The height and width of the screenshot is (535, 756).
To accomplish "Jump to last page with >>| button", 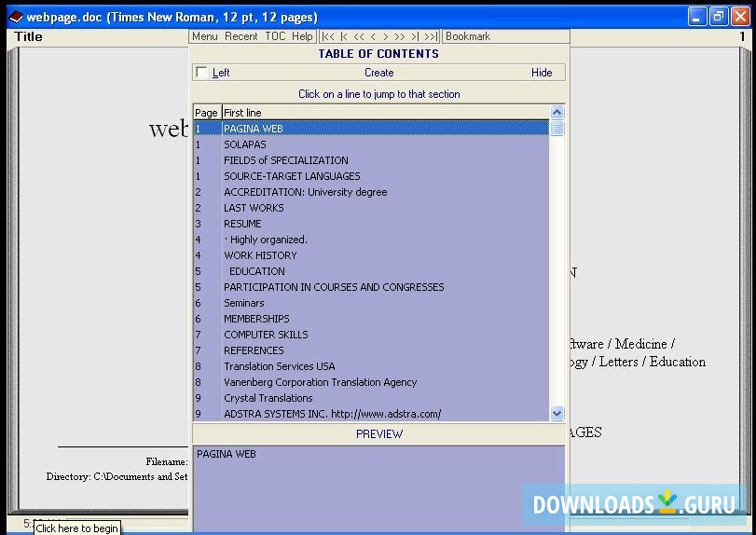I will [431, 36].
